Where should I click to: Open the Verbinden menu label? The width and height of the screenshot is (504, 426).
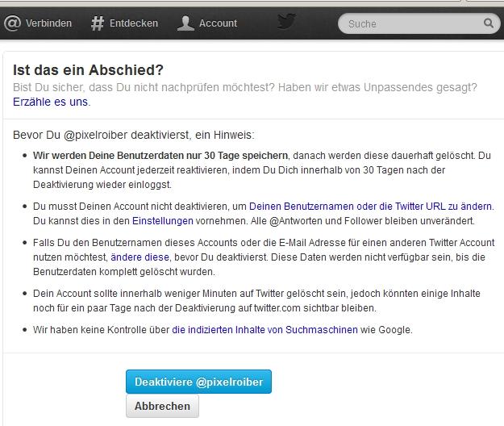(x=48, y=23)
